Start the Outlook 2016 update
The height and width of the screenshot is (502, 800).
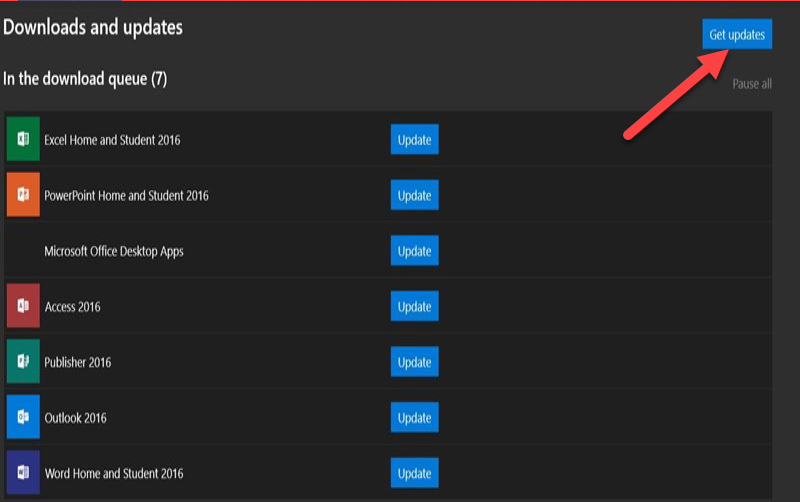414,417
